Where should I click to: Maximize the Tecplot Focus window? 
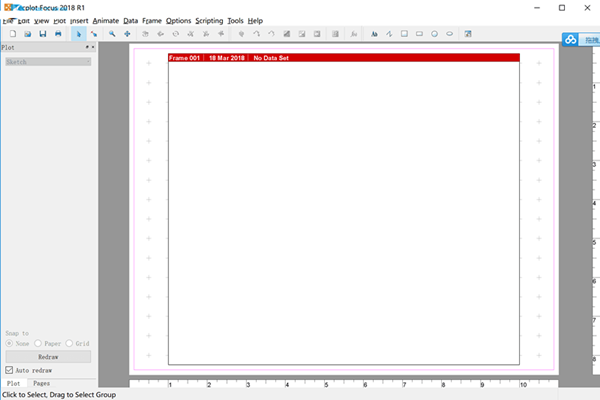[x=562, y=8]
